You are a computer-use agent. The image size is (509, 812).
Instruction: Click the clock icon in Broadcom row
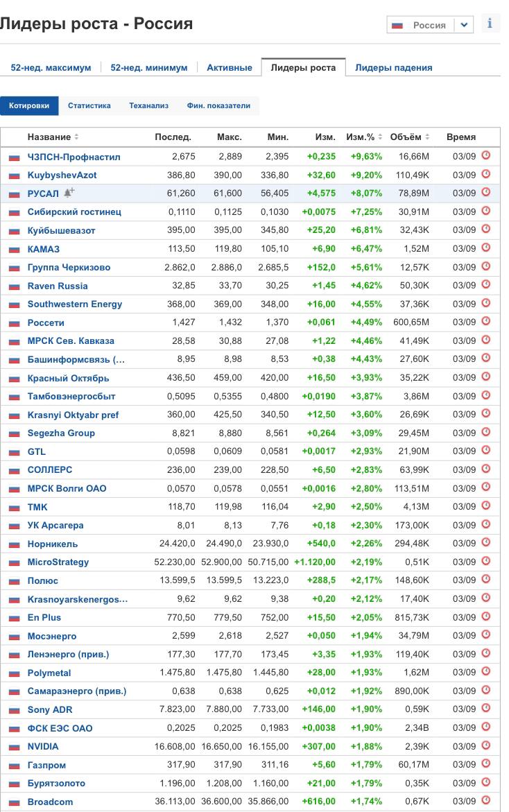(485, 800)
